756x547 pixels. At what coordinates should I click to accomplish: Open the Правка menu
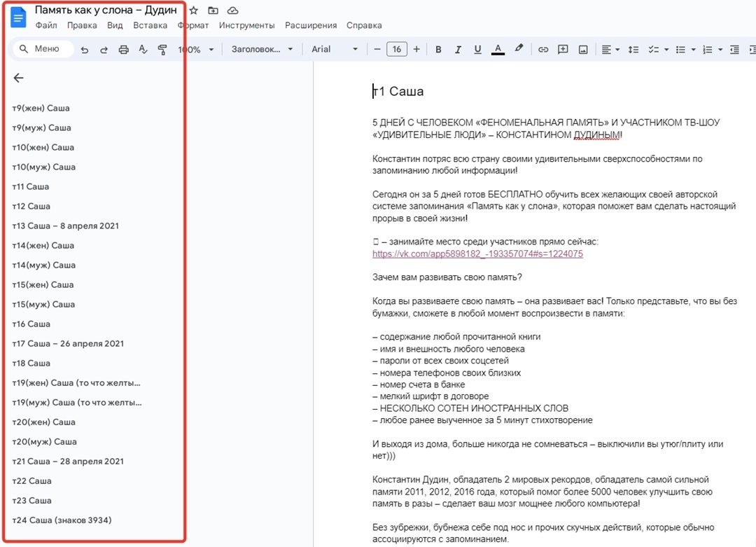point(82,26)
